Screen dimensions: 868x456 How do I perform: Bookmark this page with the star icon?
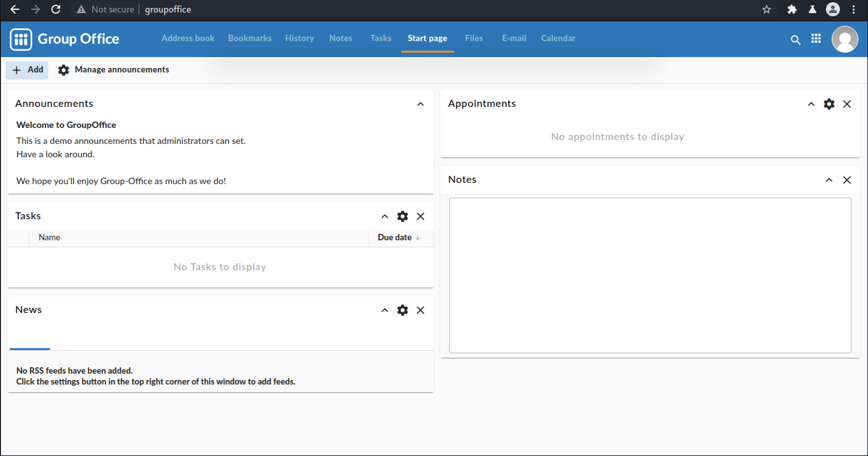coord(767,10)
